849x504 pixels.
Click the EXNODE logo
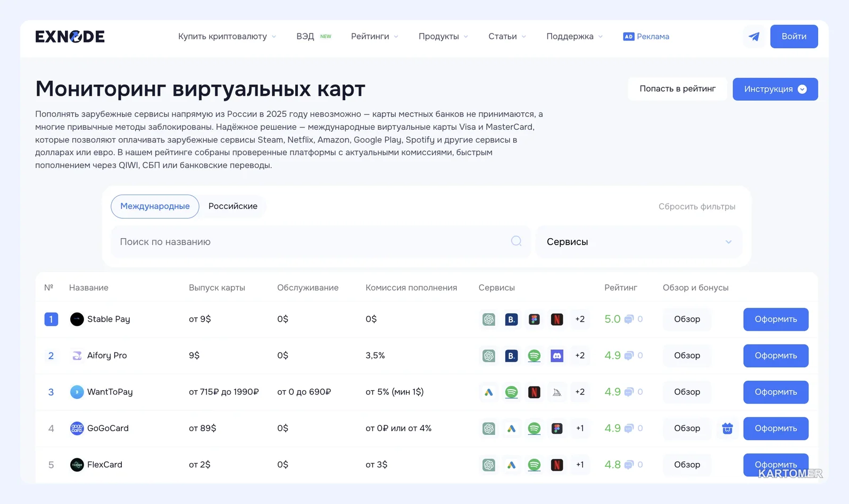pos(70,36)
